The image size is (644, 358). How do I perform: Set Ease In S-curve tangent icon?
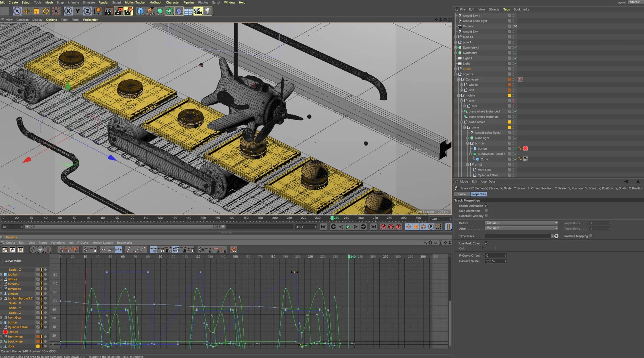[x=128, y=250]
